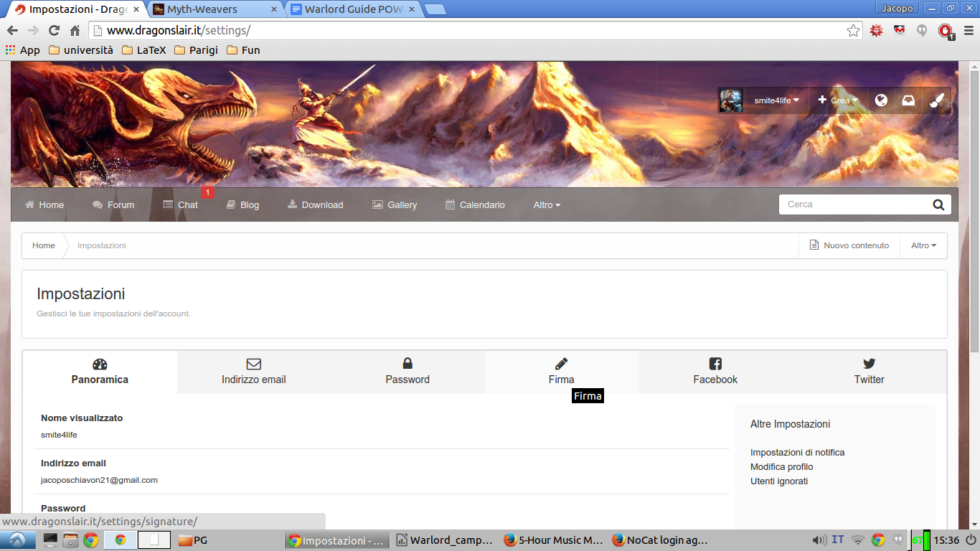The height and width of the screenshot is (551, 980).
Task: Open the file manager drawer icon in the taskbar
Action: (x=70, y=540)
